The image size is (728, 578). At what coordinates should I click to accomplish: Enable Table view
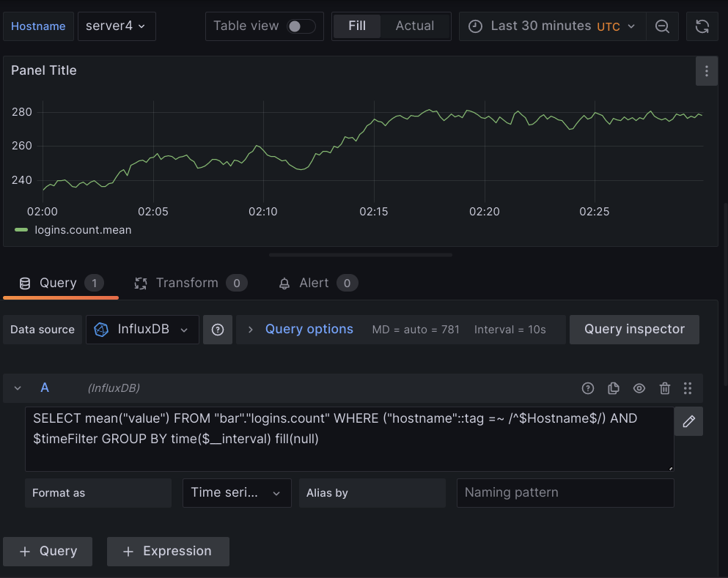[x=301, y=25]
